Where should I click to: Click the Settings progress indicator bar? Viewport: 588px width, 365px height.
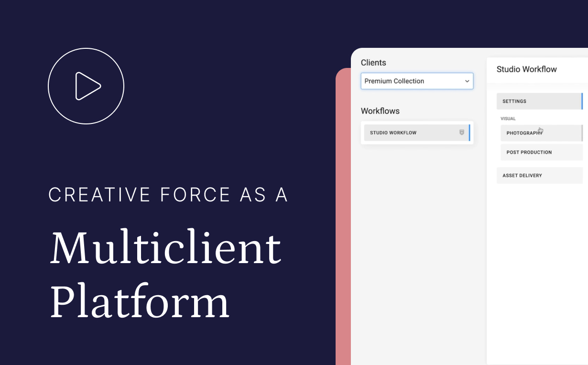click(582, 101)
